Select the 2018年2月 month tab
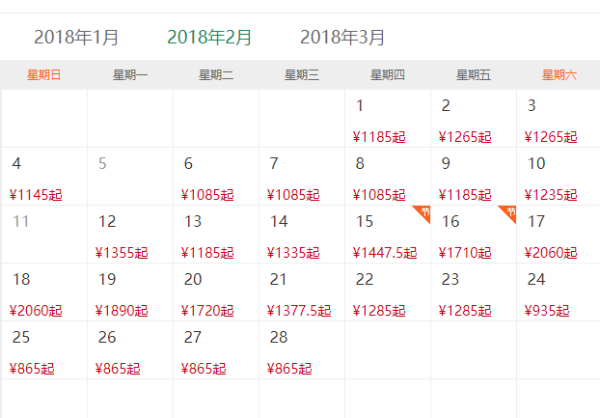The image size is (600, 418). pyautogui.click(x=209, y=38)
